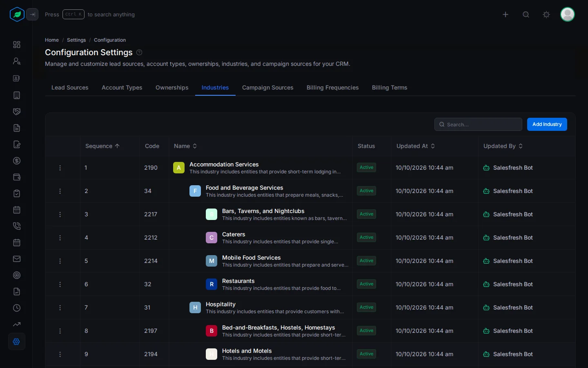The image size is (588, 368).
Task: Sort by the Sequence column header
Action: [102, 146]
